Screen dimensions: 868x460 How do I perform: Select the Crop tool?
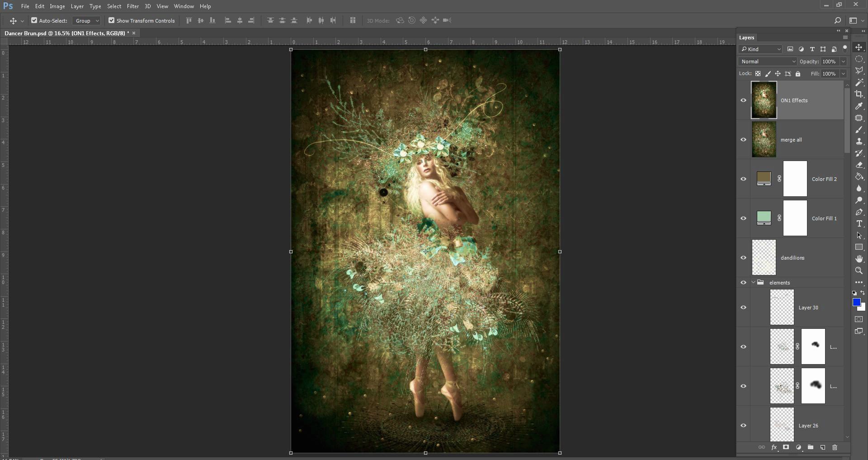pyautogui.click(x=859, y=94)
